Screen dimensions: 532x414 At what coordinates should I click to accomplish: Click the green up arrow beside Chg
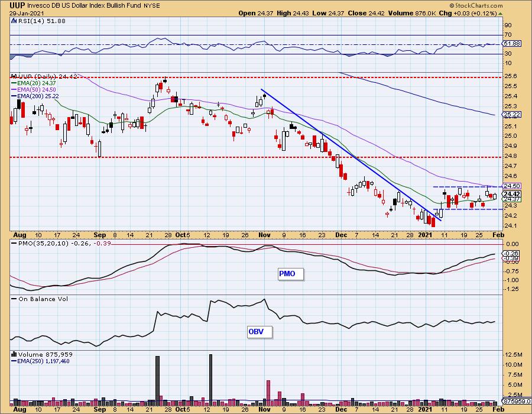pyautogui.click(x=501, y=14)
